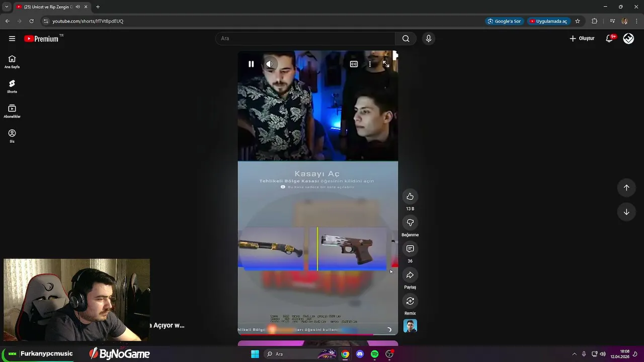Open a new browser tab
This screenshot has width=644, height=362.
pos(98,7)
